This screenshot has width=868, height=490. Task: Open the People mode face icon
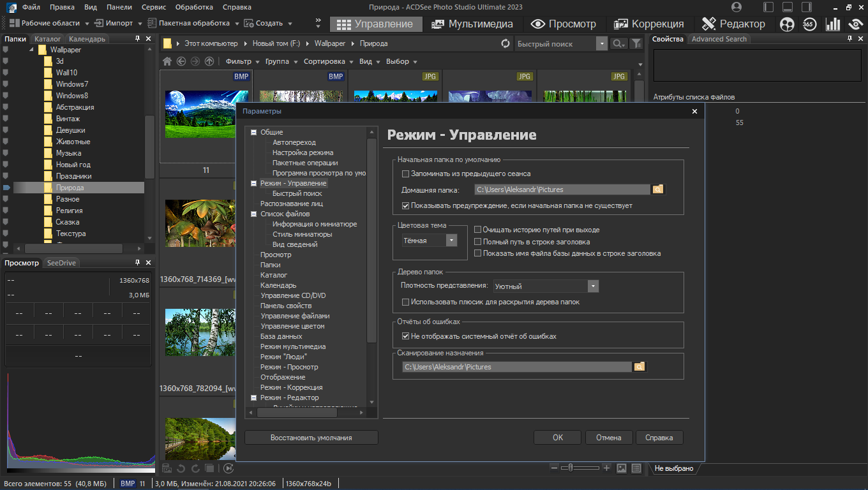coord(788,24)
